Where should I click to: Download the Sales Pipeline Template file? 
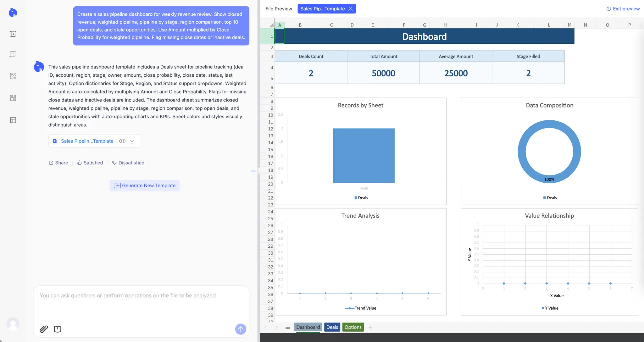(132, 141)
